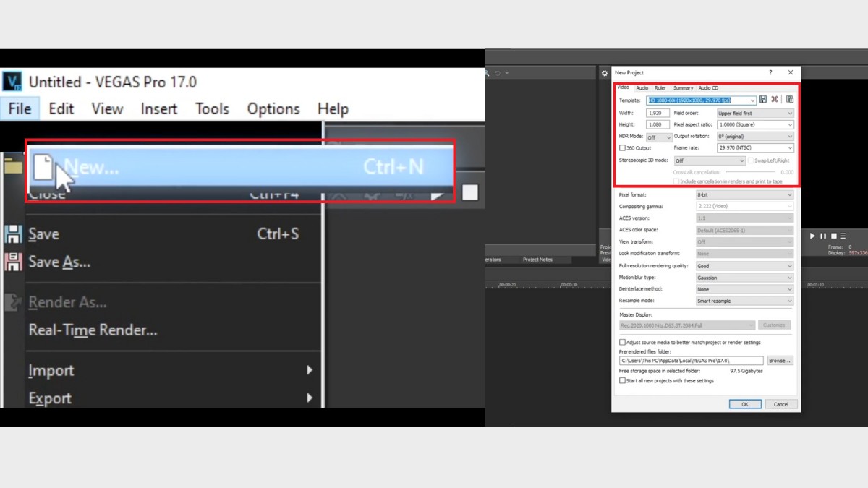Click the 97.5 Gigabytes free space value
The height and width of the screenshot is (488, 868).
(746, 371)
